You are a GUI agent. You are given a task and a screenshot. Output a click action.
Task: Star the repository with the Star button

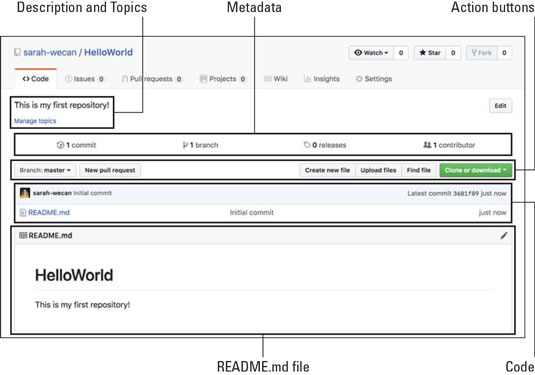coord(430,53)
